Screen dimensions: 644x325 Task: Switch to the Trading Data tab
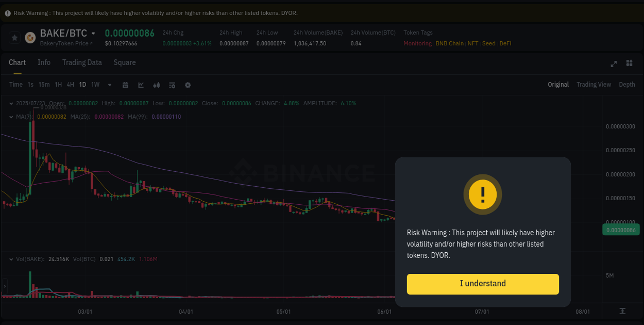coord(82,62)
